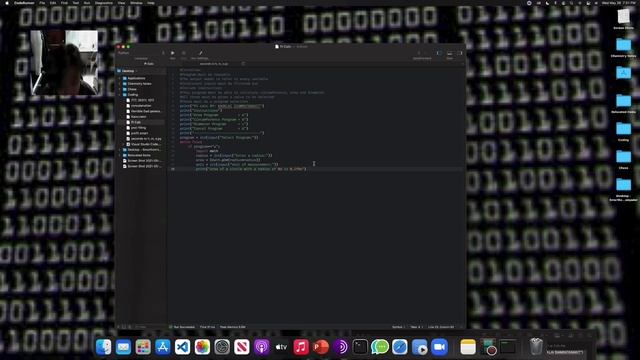Open the Trash in the Dock

coord(536,347)
